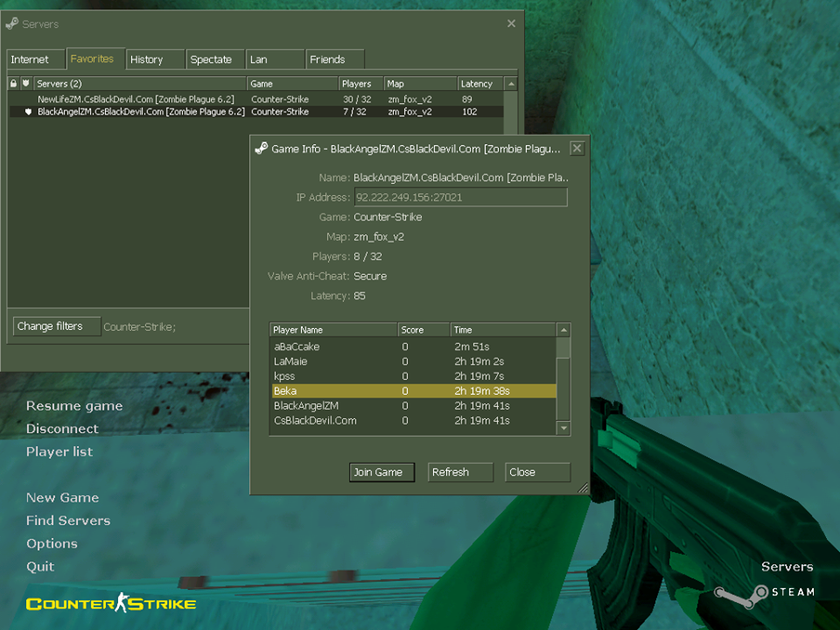This screenshot has height=630, width=840.
Task: Click player list scroll down arrow
Action: (x=563, y=428)
